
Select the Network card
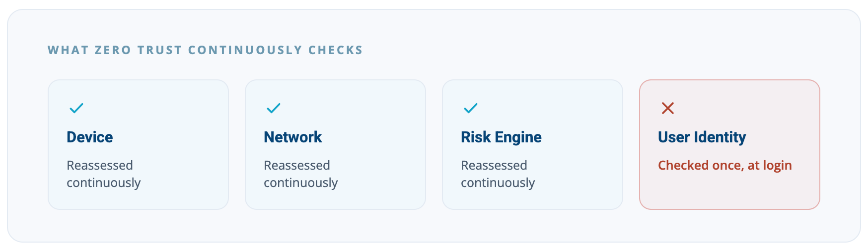click(335, 144)
